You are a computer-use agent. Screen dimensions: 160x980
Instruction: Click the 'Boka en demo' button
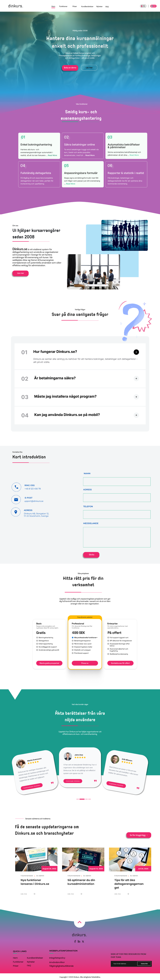[70, 68]
